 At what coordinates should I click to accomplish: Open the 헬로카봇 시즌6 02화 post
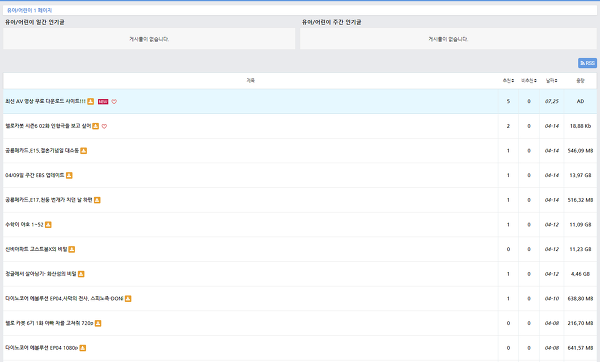coord(48,126)
